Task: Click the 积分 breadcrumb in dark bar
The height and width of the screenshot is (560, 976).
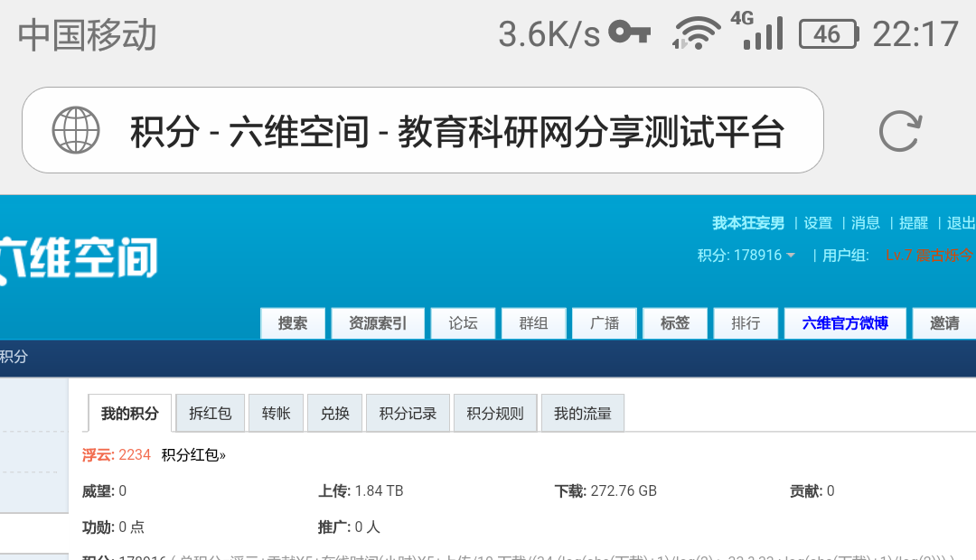Action: (14, 357)
